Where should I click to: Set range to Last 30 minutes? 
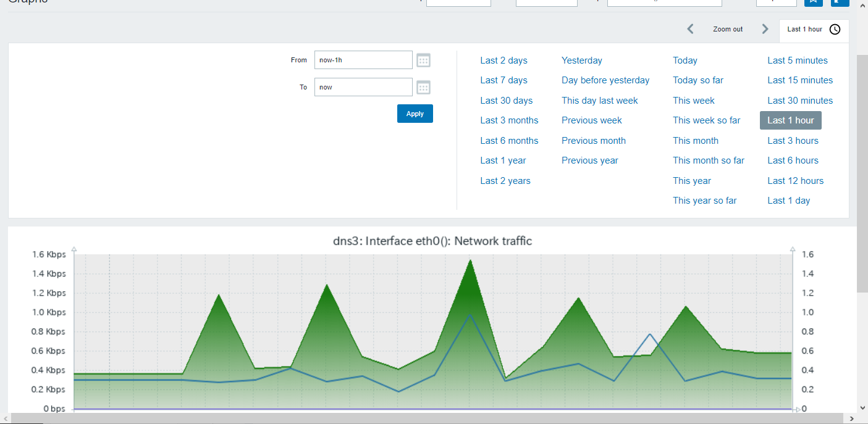click(x=799, y=101)
